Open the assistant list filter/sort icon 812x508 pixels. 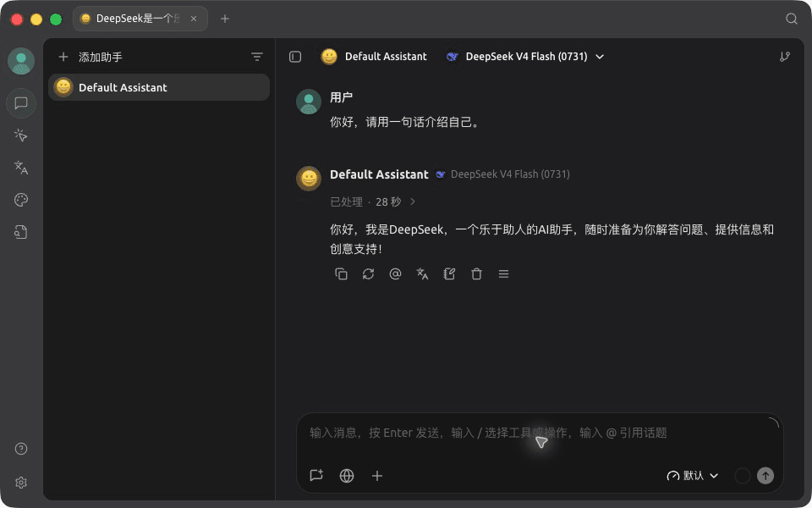tap(257, 57)
